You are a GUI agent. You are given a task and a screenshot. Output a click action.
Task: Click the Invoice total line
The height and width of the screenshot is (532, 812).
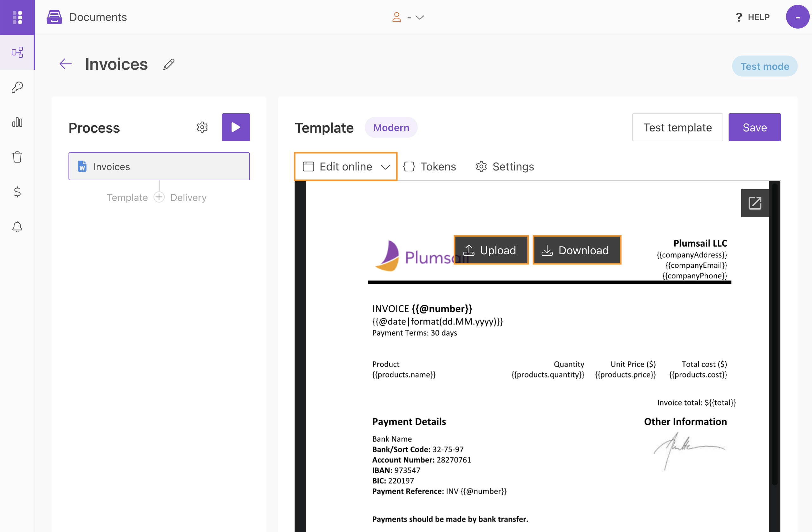[x=696, y=402]
